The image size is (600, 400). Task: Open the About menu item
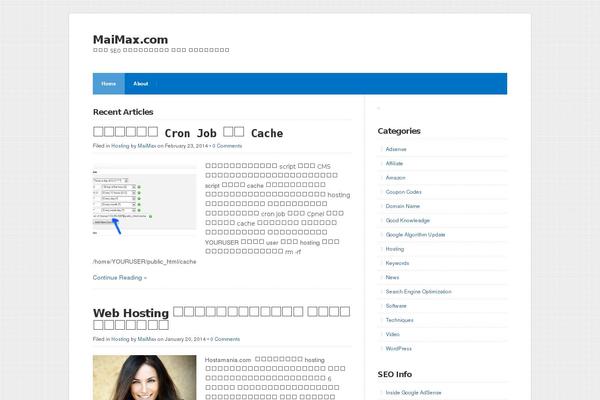140,83
